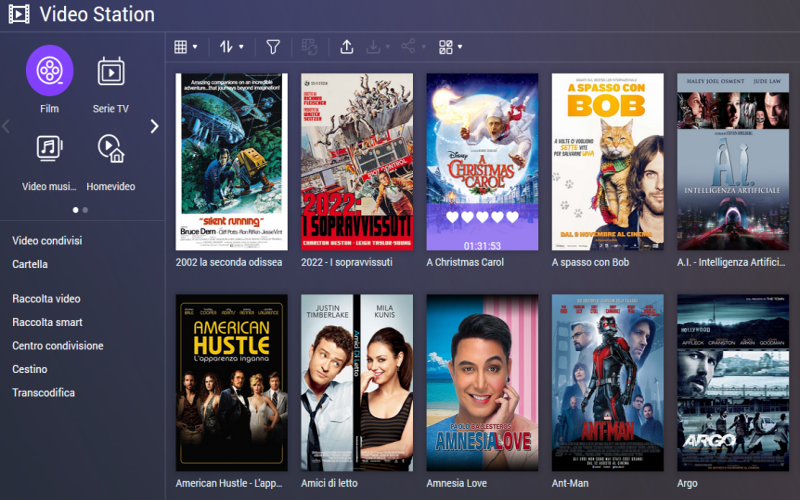Click the refresh library icon in toolbar
Viewport: 800px width, 500px height.
pyautogui.click(x=310, y=47)
